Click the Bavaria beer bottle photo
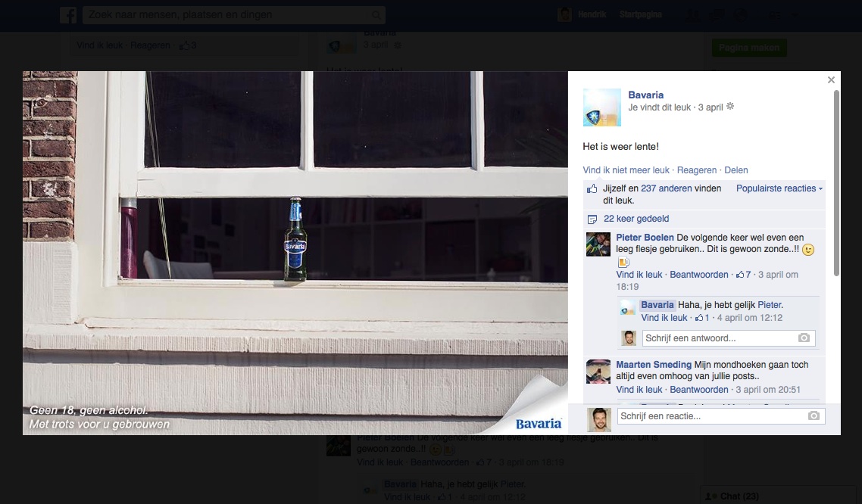This screenshot has width=862, height=504. 295,253
